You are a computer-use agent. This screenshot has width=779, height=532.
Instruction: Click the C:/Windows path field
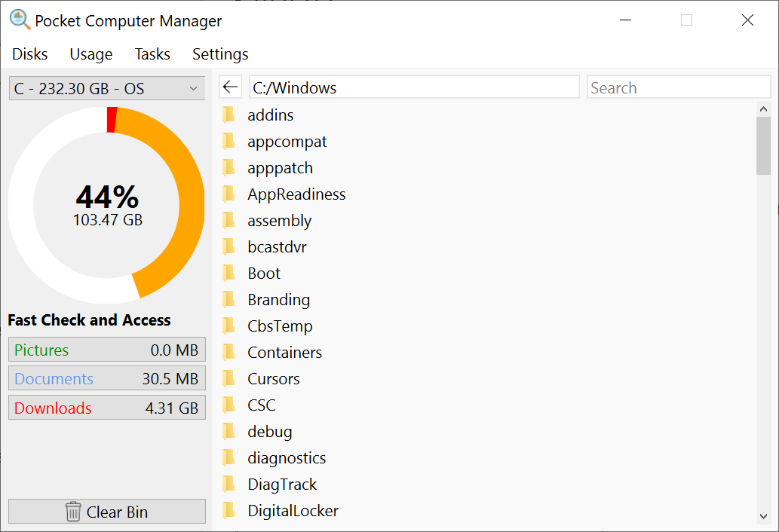coord(414,87)
